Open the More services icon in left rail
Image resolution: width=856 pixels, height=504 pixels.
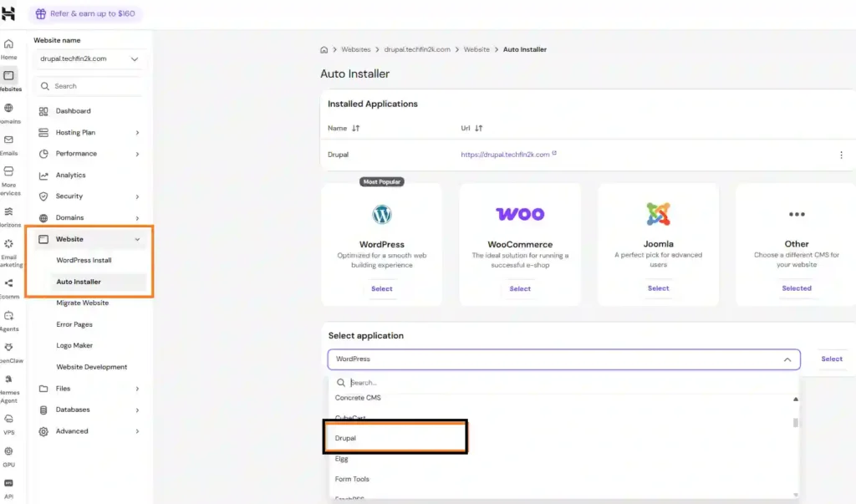[x=8, y=171]
